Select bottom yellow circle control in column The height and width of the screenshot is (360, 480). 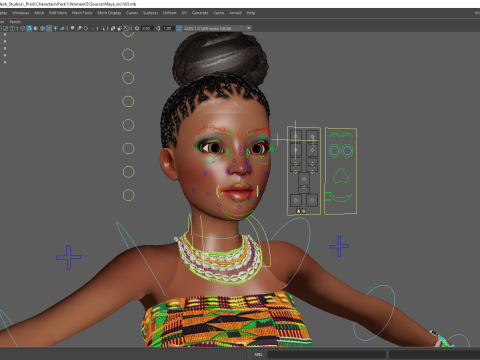pyautogui.click(x=128, y=195)
